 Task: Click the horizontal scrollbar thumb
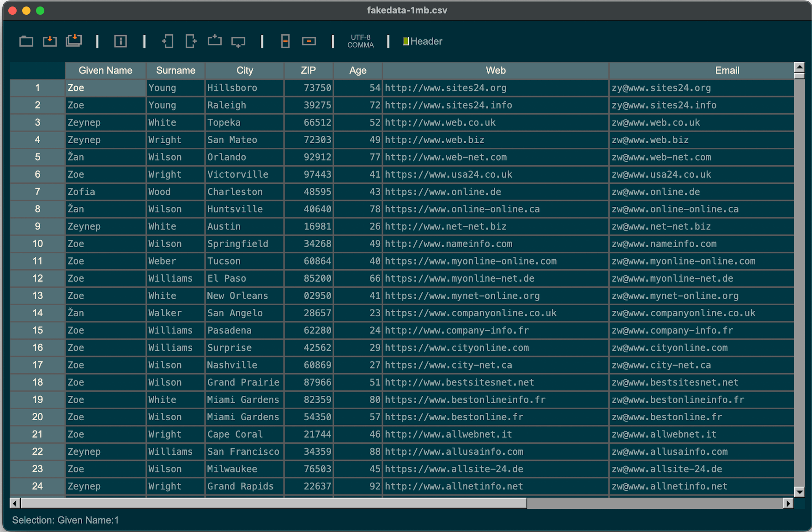(x=273, y=503)
